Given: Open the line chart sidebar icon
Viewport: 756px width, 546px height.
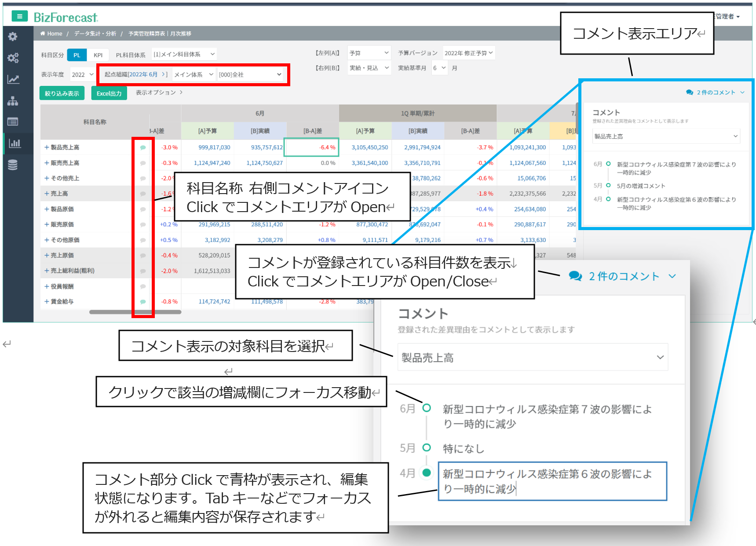Looking at the screenshot, I should click(x=13, y=80).
